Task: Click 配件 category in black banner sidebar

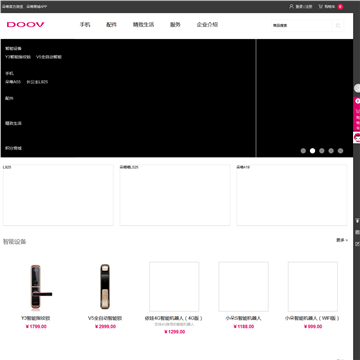Action: (x=9, y=98)
